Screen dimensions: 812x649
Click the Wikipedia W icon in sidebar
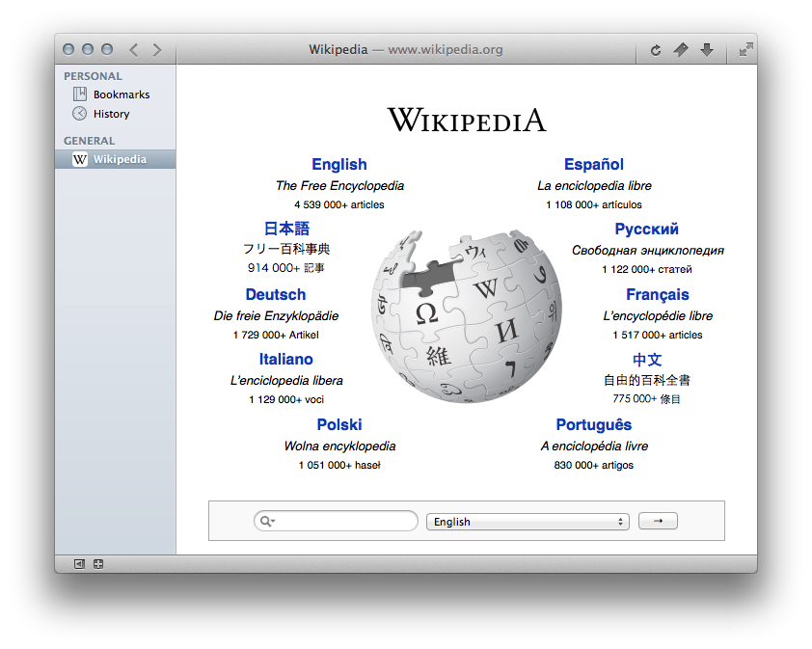pos(80,159)
